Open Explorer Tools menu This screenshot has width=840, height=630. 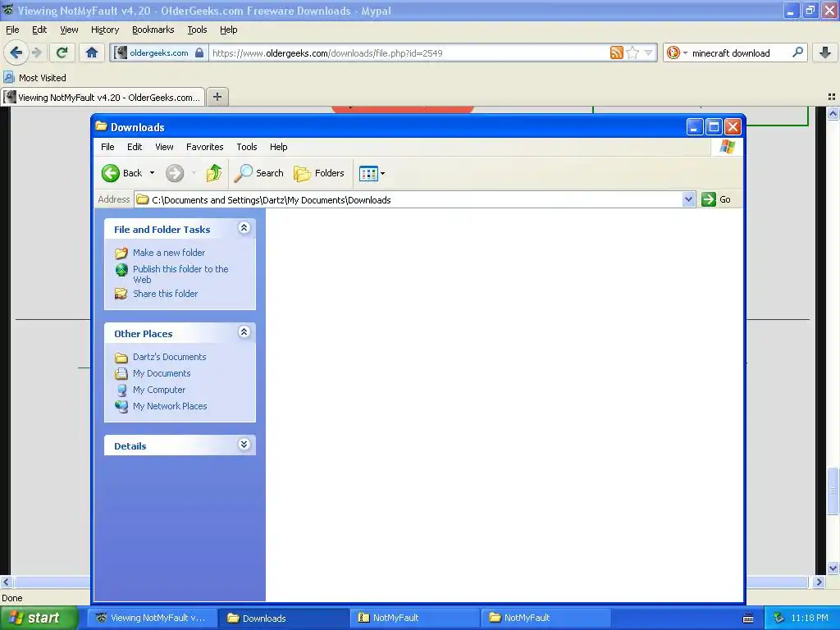[x=247, y=147]
